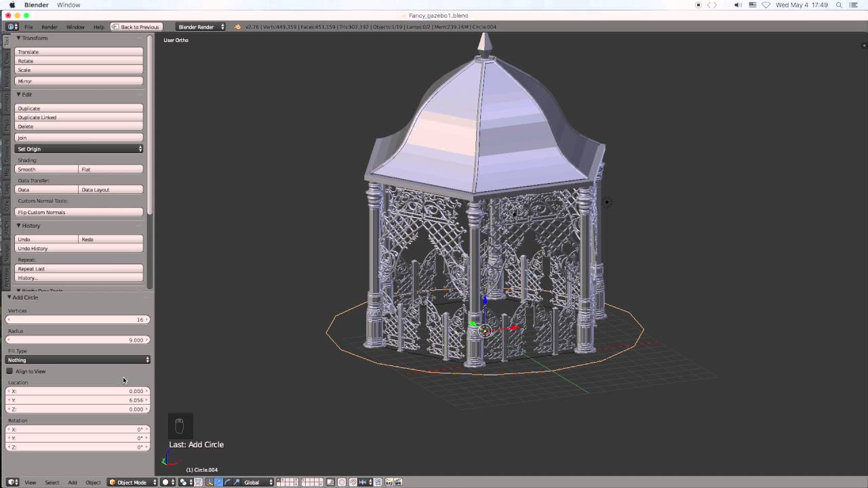Click the Join button
Screen dimensions: 868x488
click(x=79, y=138)
